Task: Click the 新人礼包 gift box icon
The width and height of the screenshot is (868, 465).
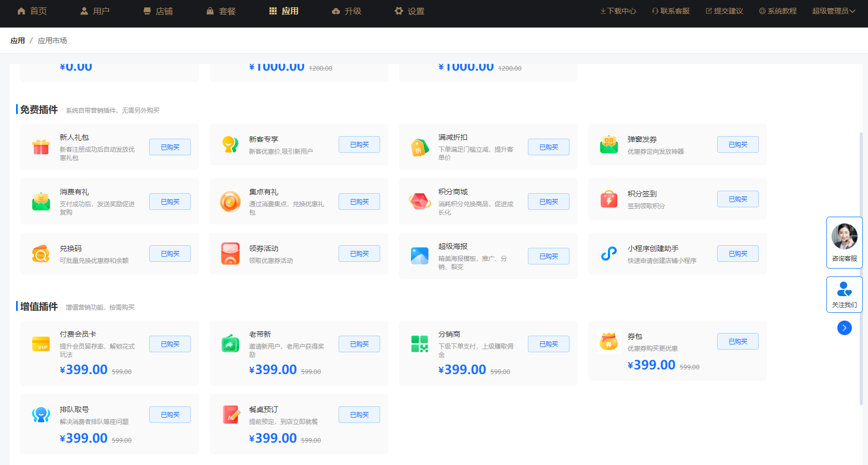Action: 41,147
